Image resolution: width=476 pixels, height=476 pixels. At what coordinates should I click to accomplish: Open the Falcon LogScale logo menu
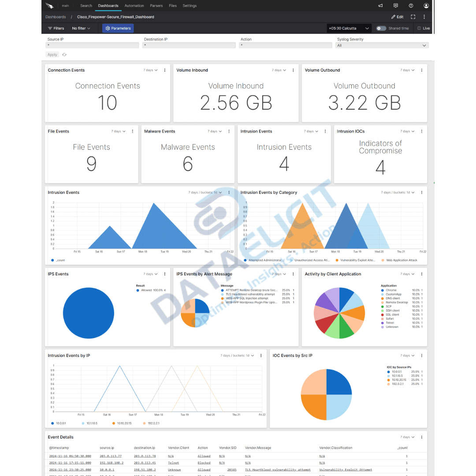coord(49,5)
